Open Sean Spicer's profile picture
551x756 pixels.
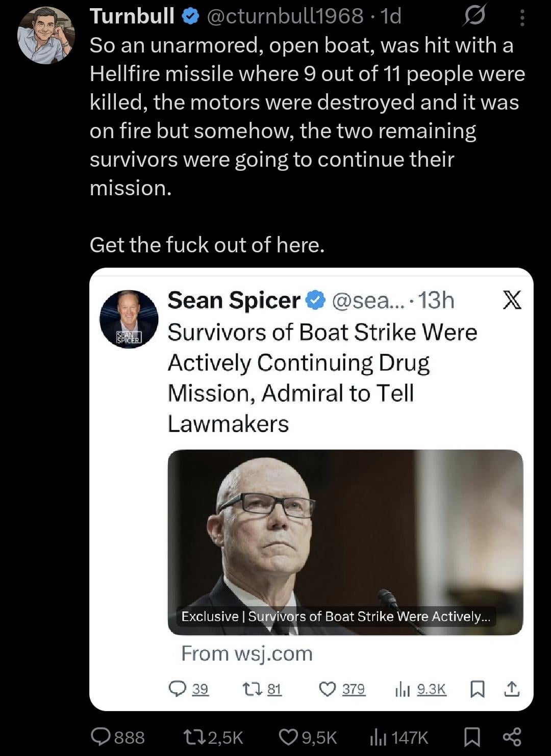tap(129, 319)
